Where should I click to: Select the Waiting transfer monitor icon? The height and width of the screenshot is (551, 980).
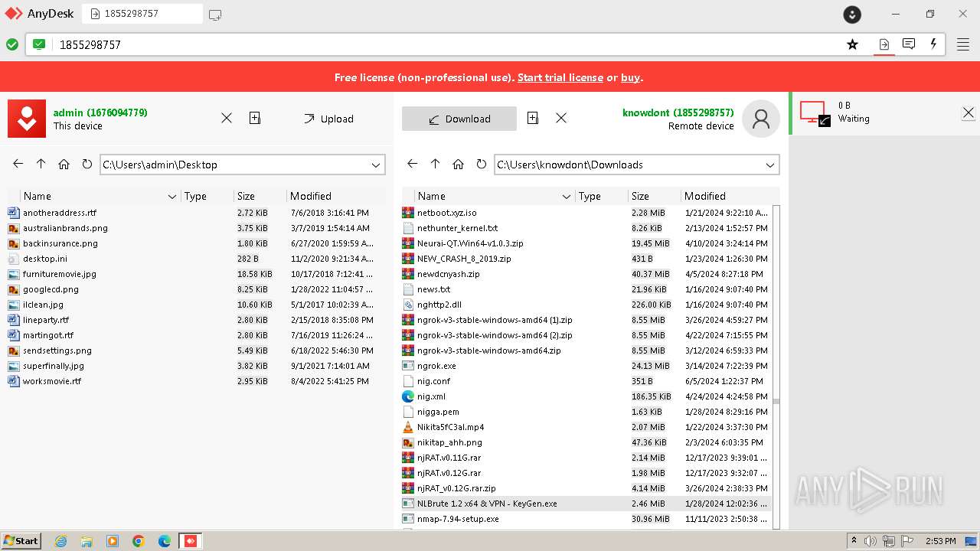tap(815, 113)
